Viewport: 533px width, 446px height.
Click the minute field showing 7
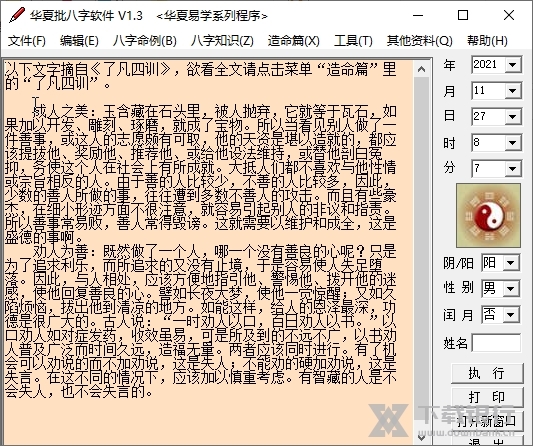488,168
